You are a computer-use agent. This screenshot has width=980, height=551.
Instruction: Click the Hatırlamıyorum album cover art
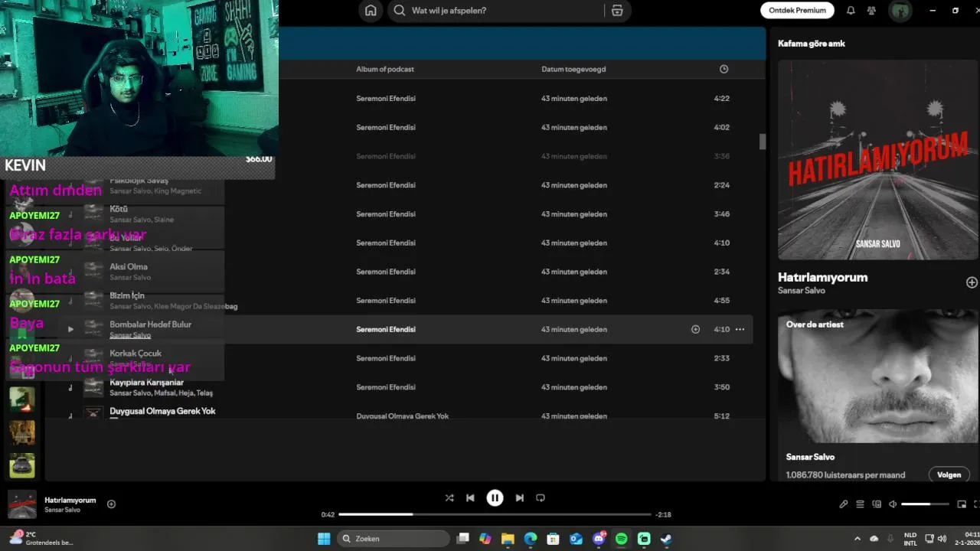(878, 160)
